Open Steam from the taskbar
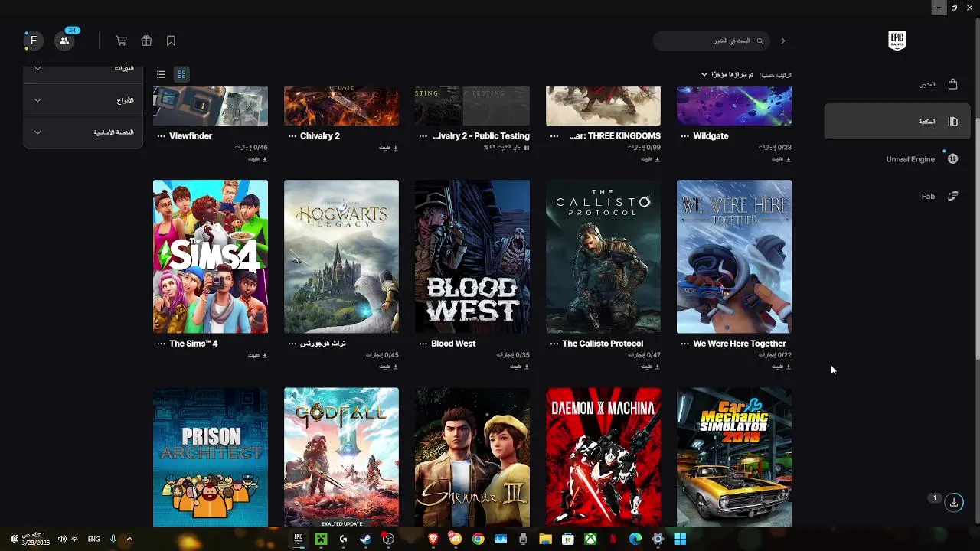Screen dimensions: 980x551 366,539
